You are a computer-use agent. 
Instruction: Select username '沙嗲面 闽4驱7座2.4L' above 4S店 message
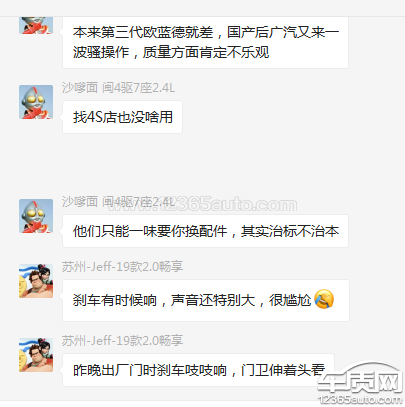pos(118,88)
